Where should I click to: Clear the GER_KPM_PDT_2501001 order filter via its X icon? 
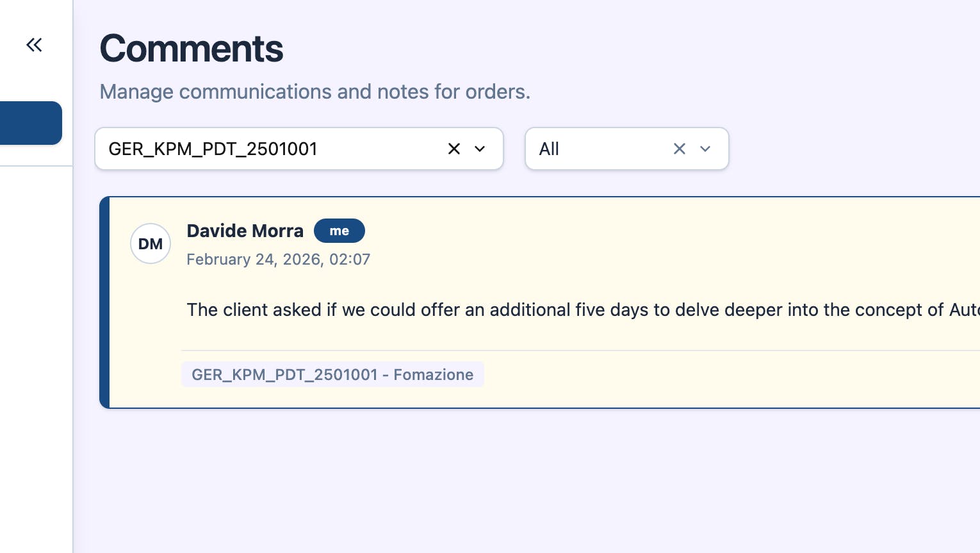454,149
